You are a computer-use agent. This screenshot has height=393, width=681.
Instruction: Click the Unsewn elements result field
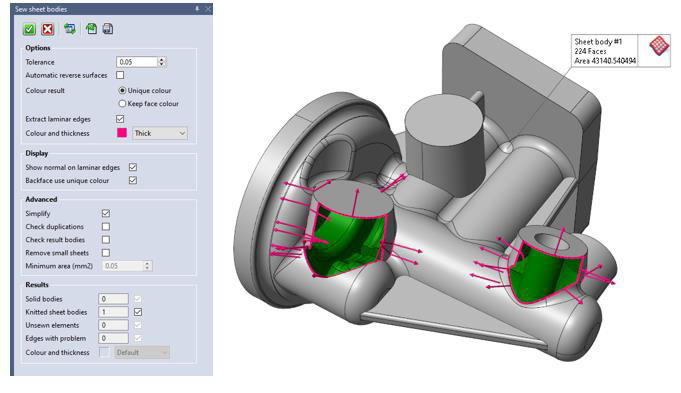[x=113, y=325]
